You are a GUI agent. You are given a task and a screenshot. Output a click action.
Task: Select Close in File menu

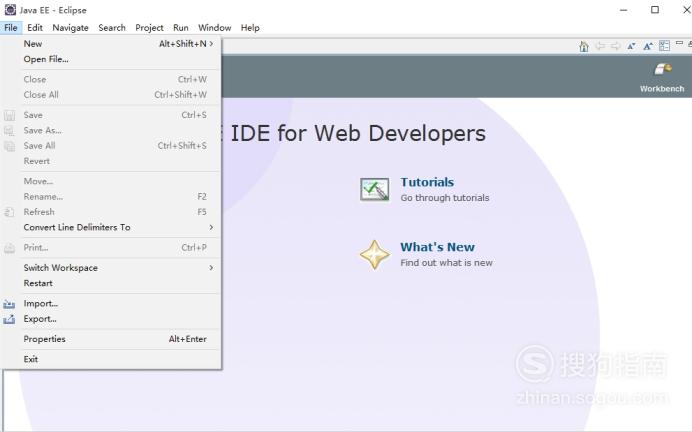tap(111, 79)
